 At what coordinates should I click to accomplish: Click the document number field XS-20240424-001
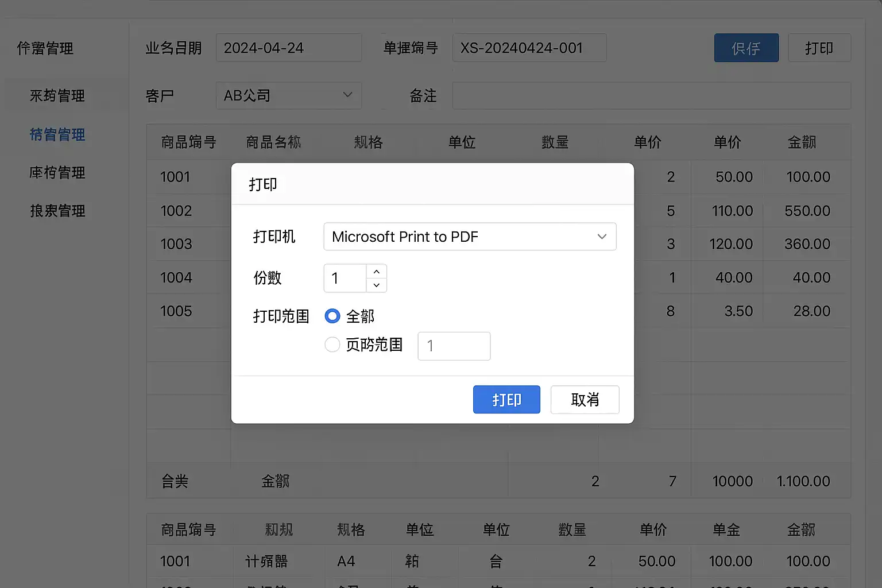tap(529, 48)
